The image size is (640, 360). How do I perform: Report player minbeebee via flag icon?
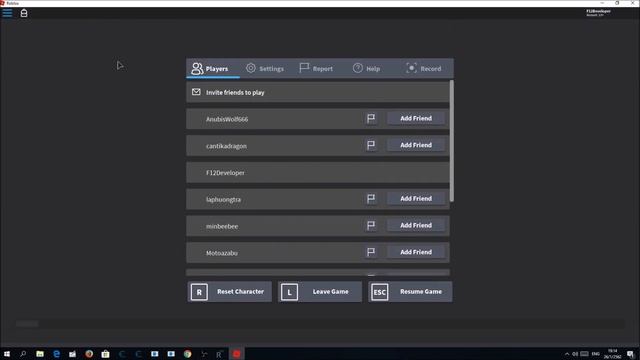(x=371, y=225)
